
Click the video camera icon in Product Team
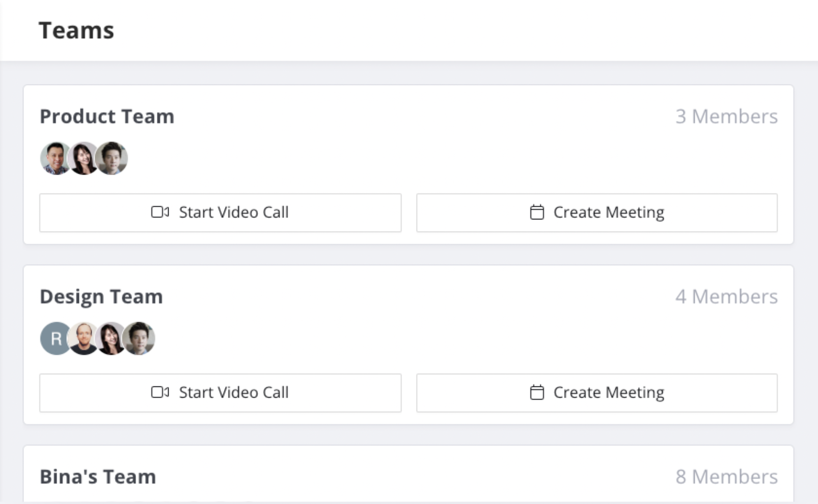tap(160, 212)
